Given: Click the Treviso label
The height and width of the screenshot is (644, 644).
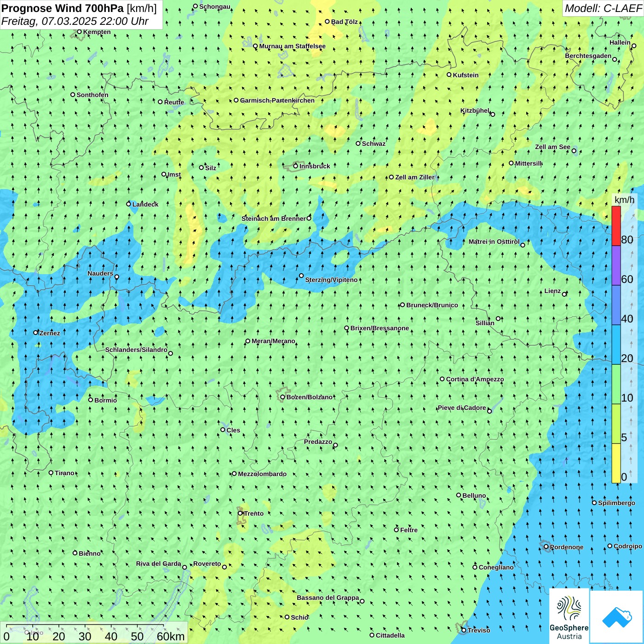Looking at the screenshot, I should (479, 630).
